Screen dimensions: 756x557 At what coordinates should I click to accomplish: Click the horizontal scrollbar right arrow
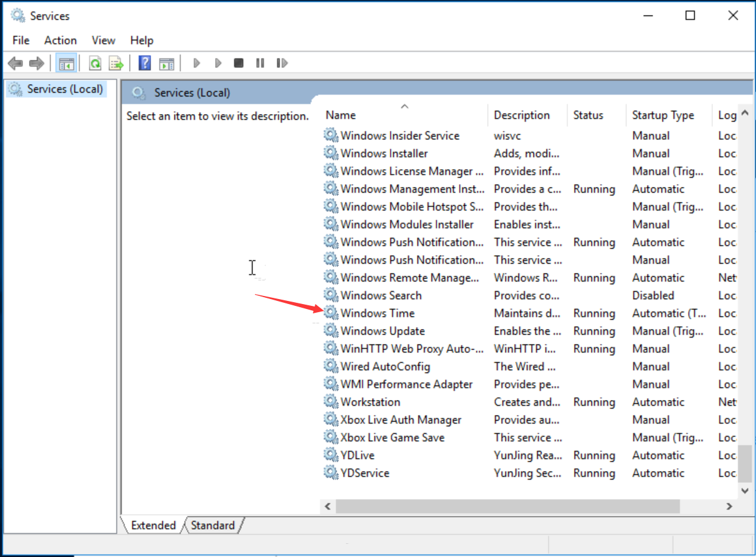(x=729, y=507)
